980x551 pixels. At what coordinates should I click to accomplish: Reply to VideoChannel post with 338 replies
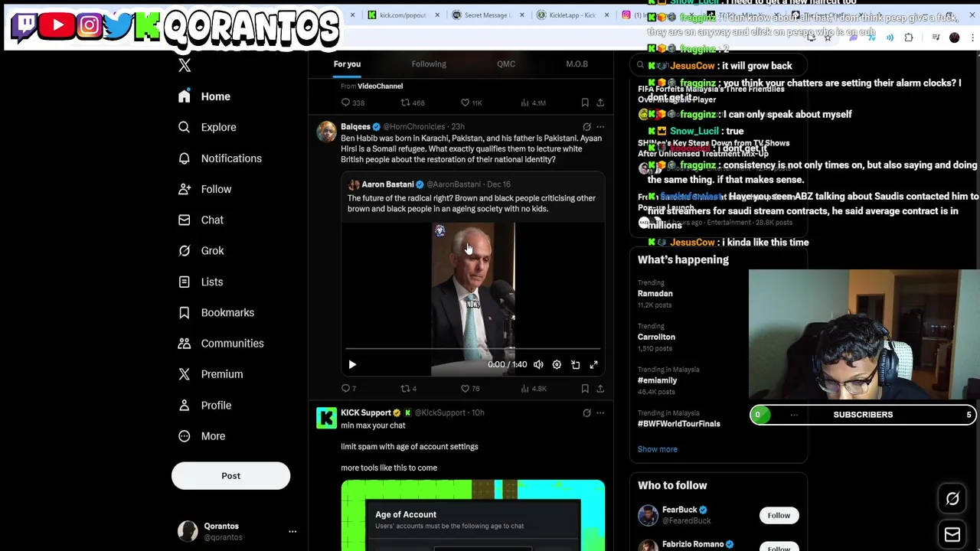(x=353, y=103)
